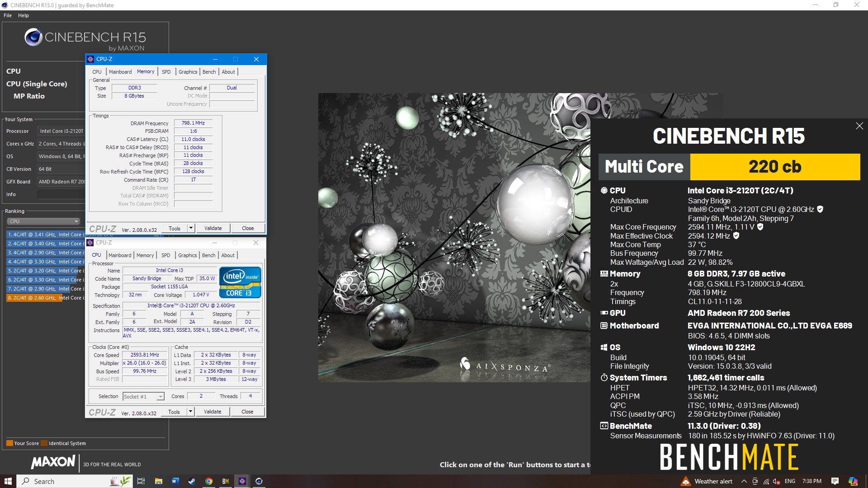Viewport: 868px width, 488px height.
Task: Open the notifications action center
Action: point(835,481)
